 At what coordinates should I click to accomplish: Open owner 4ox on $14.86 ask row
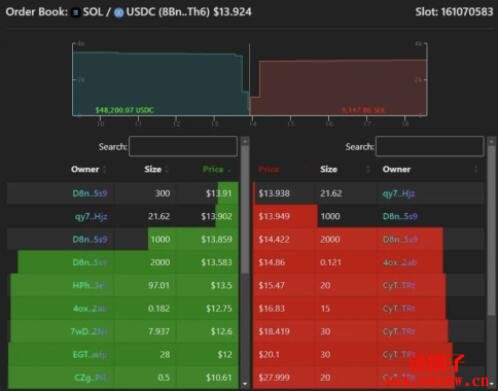point(399,262)
